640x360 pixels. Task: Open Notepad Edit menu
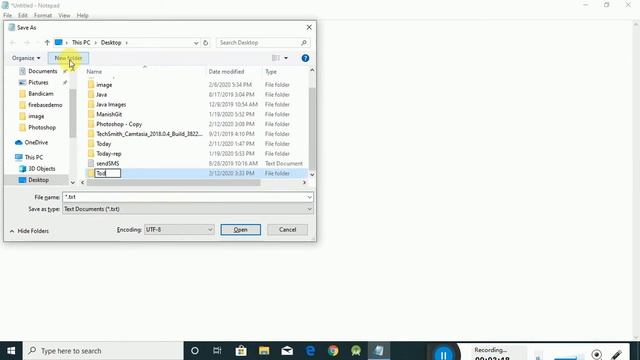click(22, 15)
